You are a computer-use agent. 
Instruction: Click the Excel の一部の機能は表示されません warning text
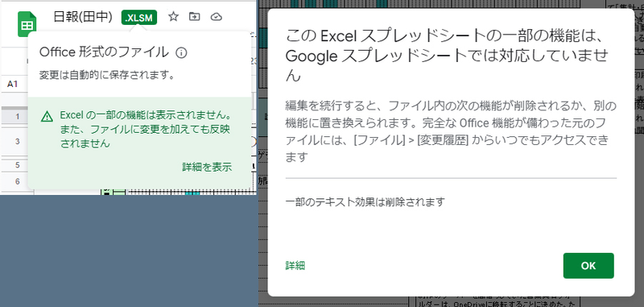point(147,129)
